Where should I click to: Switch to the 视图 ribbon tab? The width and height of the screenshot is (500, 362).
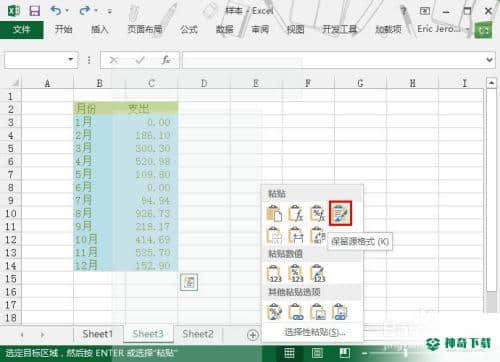tap(296, 30)
